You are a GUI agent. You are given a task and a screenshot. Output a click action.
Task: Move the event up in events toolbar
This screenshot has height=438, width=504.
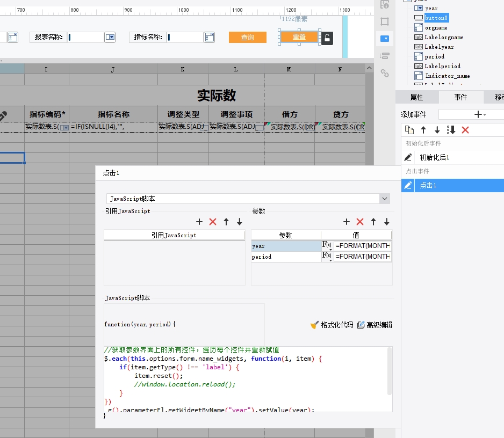(x=423, y=130)
